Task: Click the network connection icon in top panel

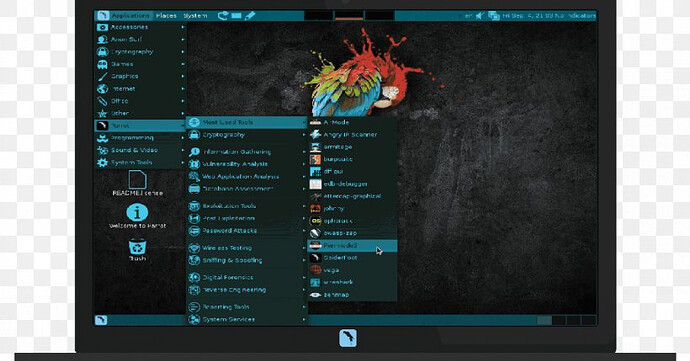Action: (x=494, y=16)
